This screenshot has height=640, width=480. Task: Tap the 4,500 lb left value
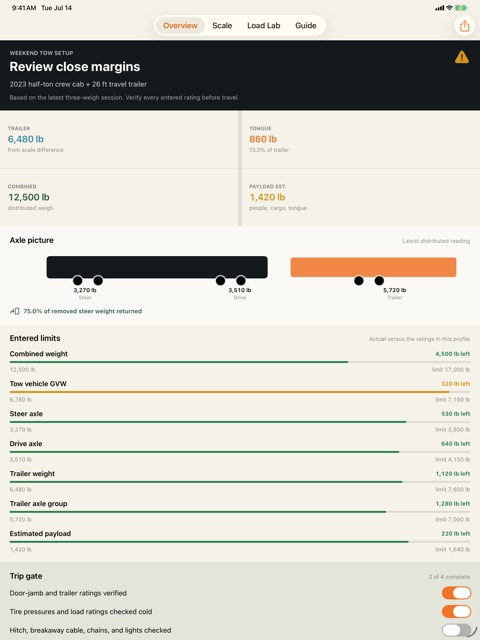(453, 354)
